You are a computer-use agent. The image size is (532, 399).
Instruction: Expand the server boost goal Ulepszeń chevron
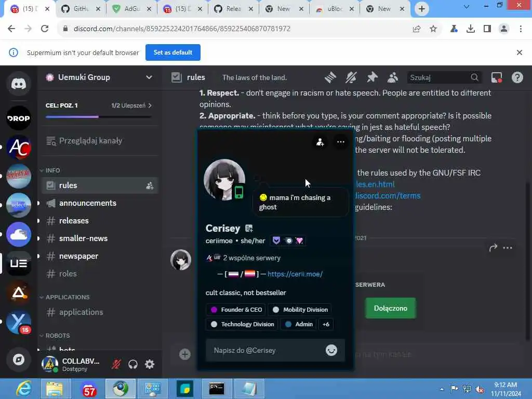150,105
